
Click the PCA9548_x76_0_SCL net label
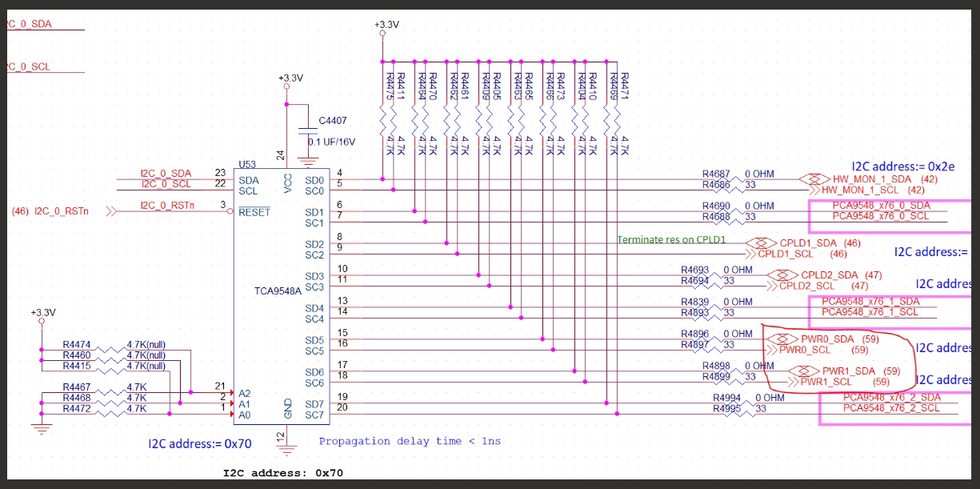pos(880,216)
